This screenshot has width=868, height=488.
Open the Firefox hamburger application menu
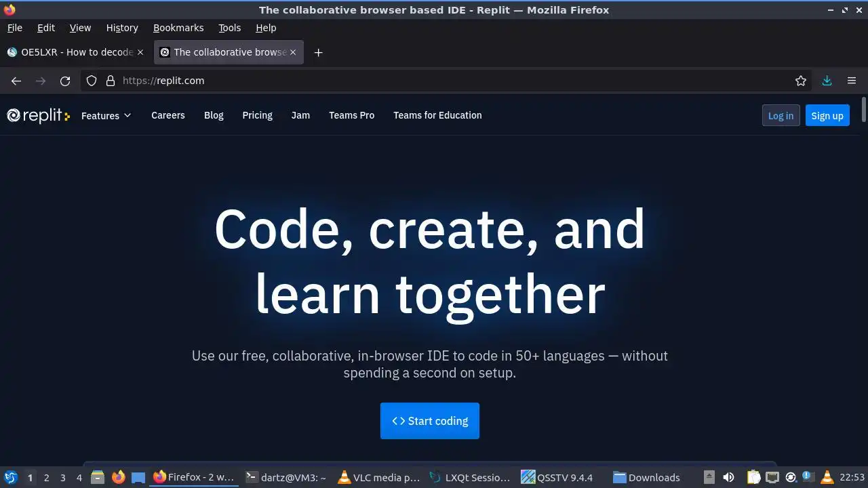852,81
